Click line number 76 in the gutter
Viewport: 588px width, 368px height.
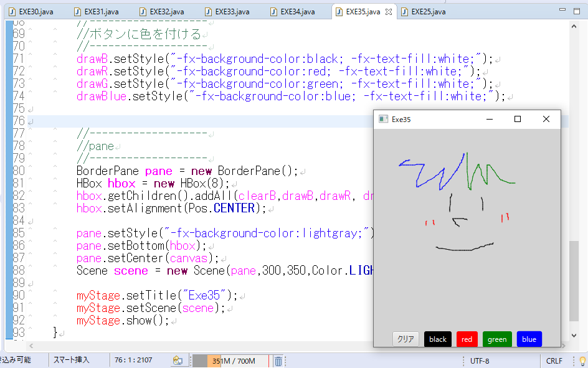19,121
